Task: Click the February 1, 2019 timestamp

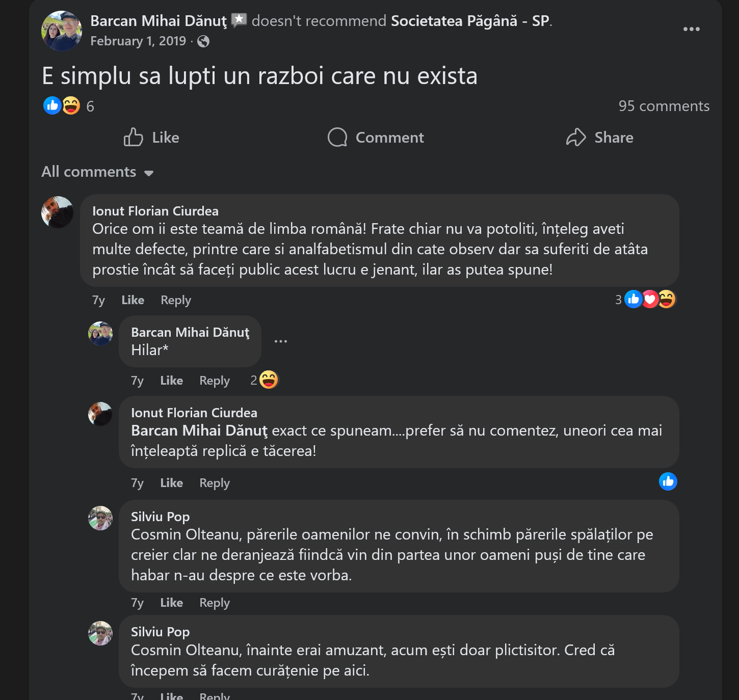Action: [x=138, y=41]
